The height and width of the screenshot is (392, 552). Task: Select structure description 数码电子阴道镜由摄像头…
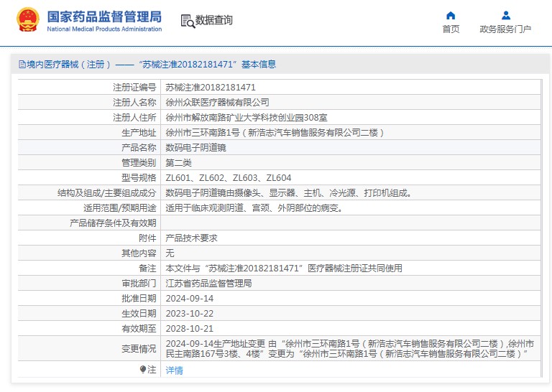[x=289, y=193]
